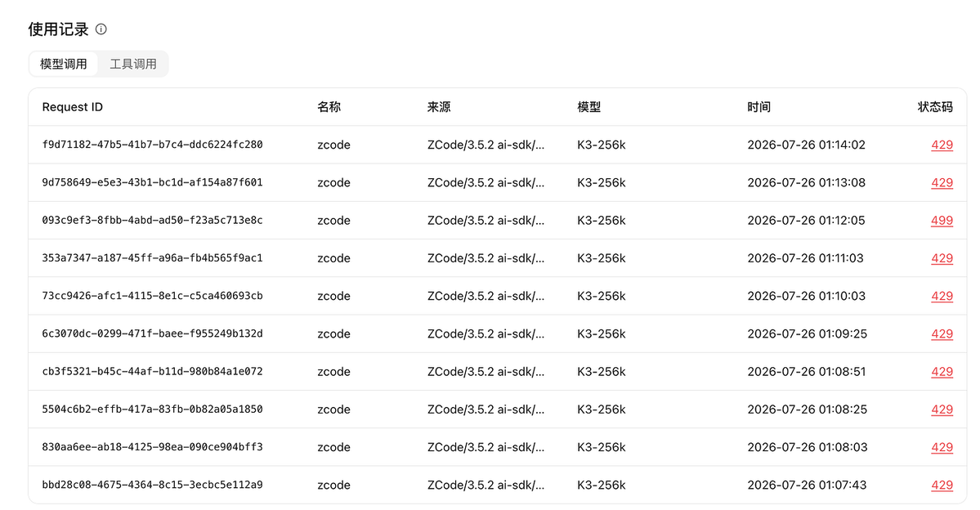Open status code 429 for 01:14:02 request
Screen dimensions: 980x510
click(x=942, y=145)
